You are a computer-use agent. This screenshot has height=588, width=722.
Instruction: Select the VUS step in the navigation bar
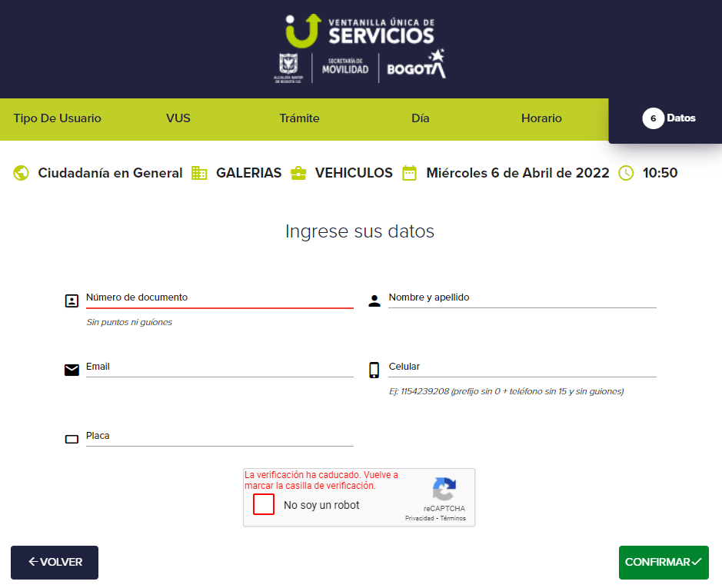(x=178, y=118)
